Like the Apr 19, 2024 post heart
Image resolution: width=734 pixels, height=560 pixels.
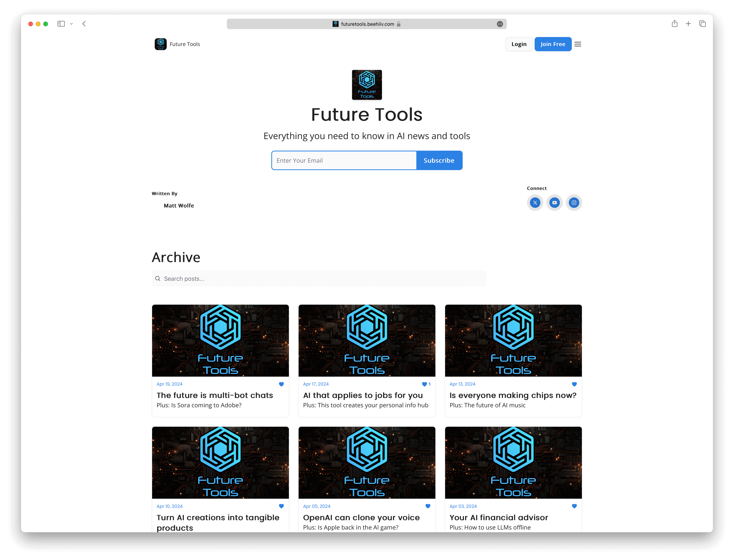click(281, 384)
